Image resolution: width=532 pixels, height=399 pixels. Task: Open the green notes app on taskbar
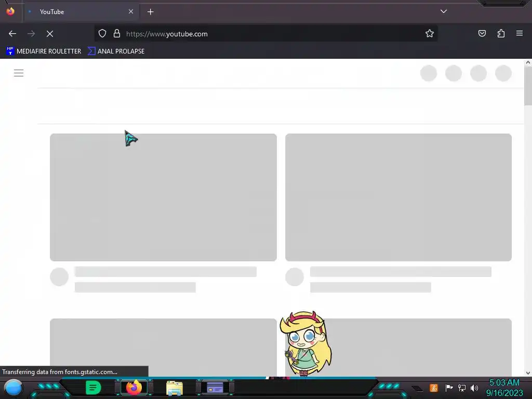tap(94, 388)
